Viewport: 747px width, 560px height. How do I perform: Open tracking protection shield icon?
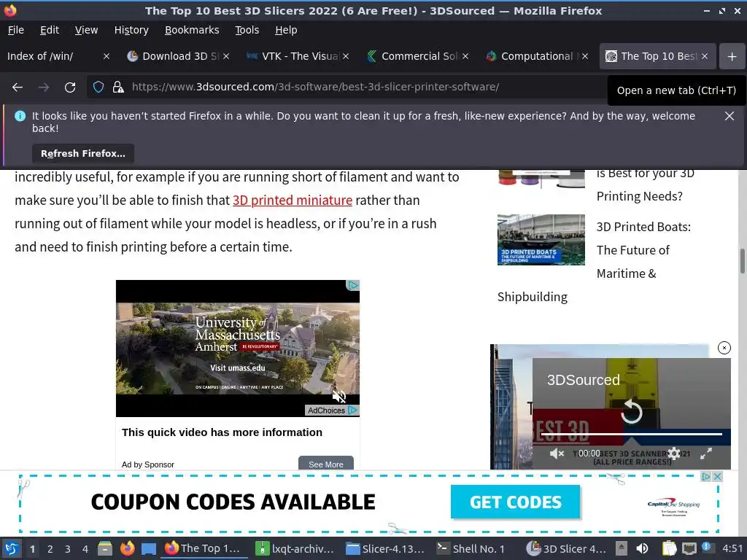[98, 87]
